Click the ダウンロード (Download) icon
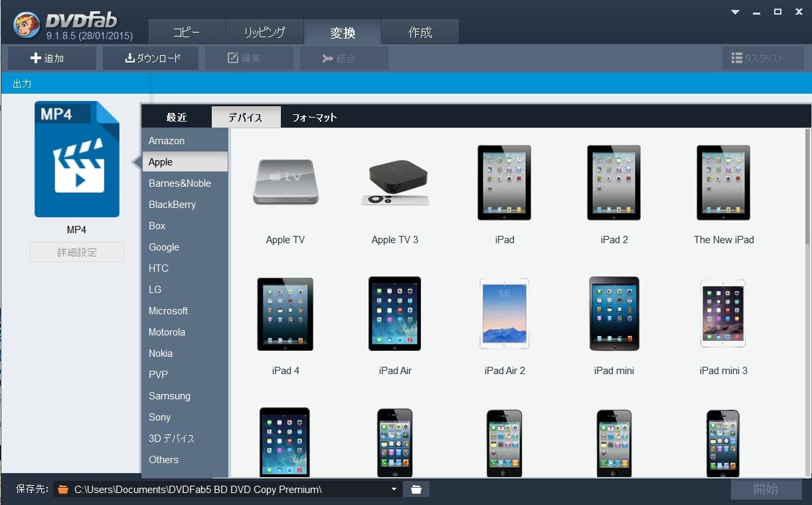The height and width of the screenshot is (505, 812). pos(151,58)
